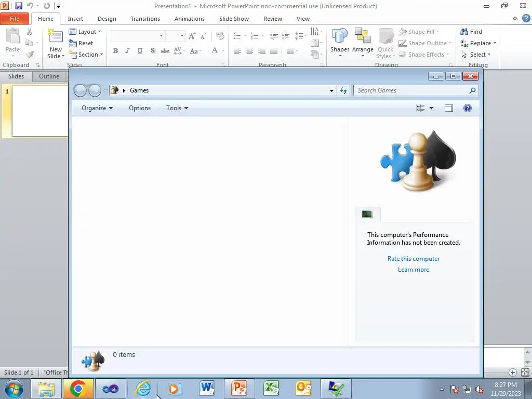Align text left
The height and width of the screenshot is (399, 532).
237,51
